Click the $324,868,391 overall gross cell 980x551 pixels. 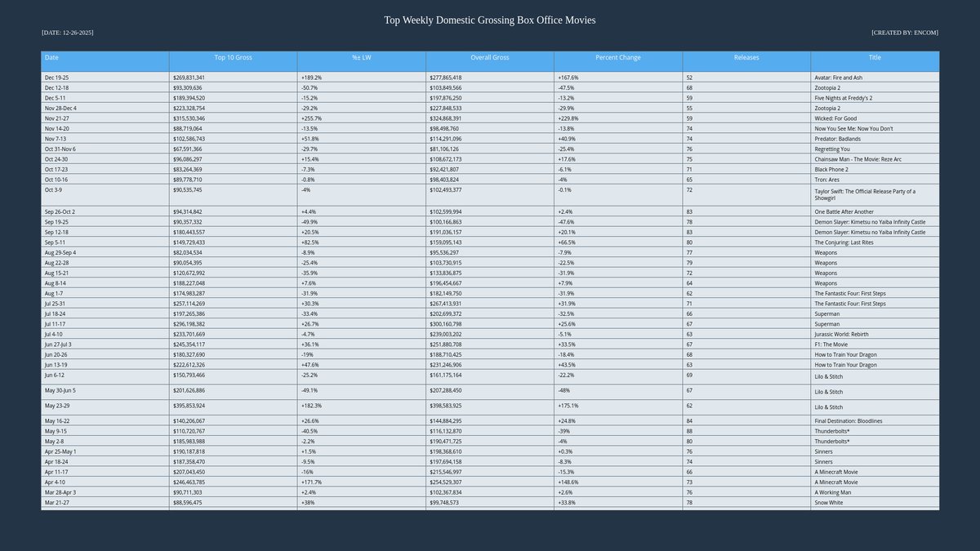tap(490, 118)
